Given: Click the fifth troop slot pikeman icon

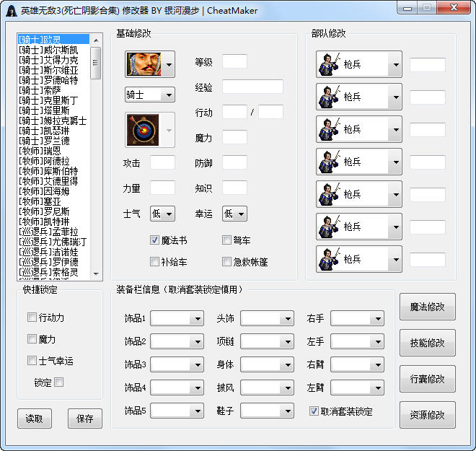Looking at the screenshot, I should point(329,194).
